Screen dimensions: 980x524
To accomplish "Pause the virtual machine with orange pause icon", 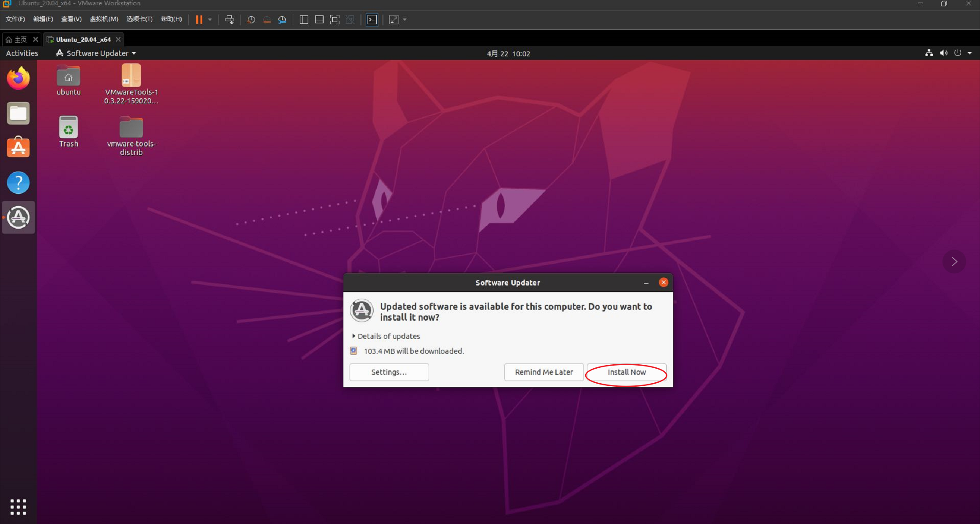I will click(x=199, y=19).
